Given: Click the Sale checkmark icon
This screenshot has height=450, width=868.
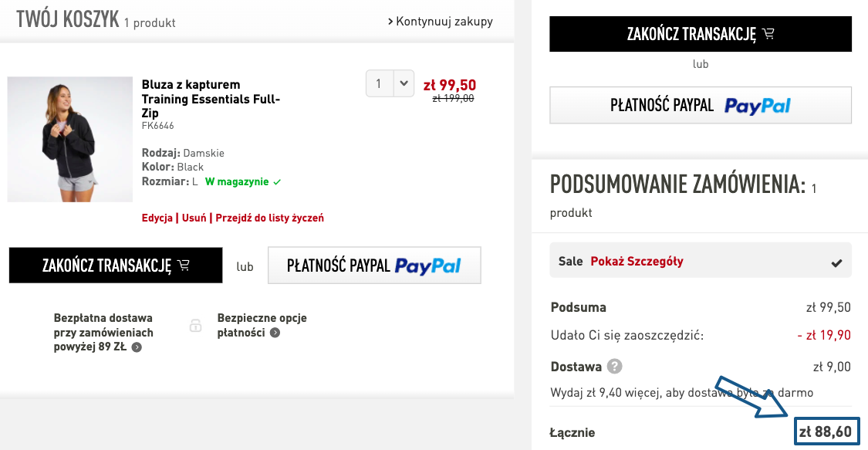Looking at the screenshot, I should coord(836,262).
